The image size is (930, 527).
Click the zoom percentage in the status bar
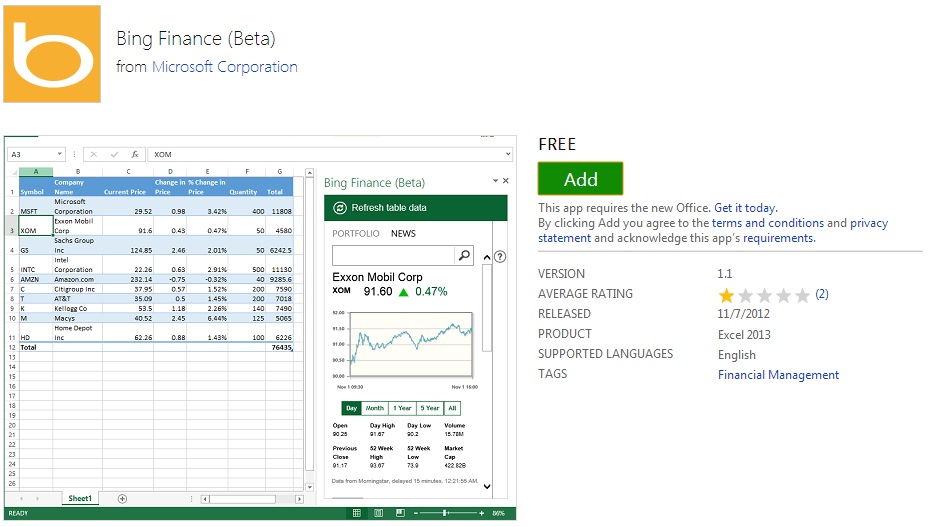pyautogui.click(x=498, y=513)
